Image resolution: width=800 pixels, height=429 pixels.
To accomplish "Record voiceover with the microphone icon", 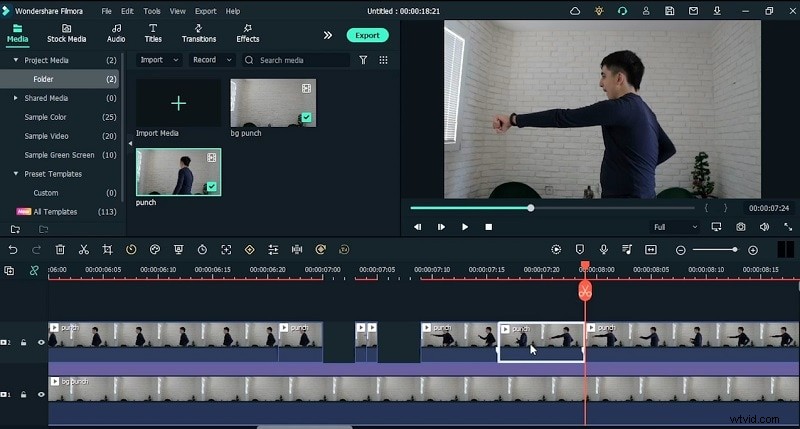I will pyautogui.click(x=604, y=249).
